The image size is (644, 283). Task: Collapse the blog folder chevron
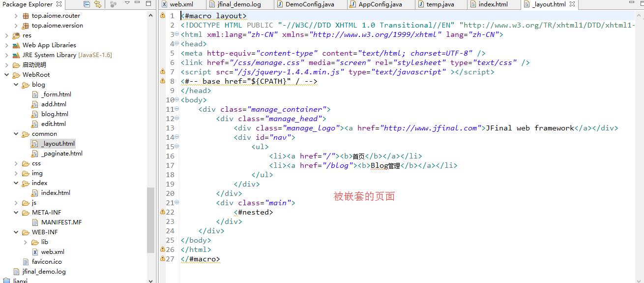[x=16, y=85]
